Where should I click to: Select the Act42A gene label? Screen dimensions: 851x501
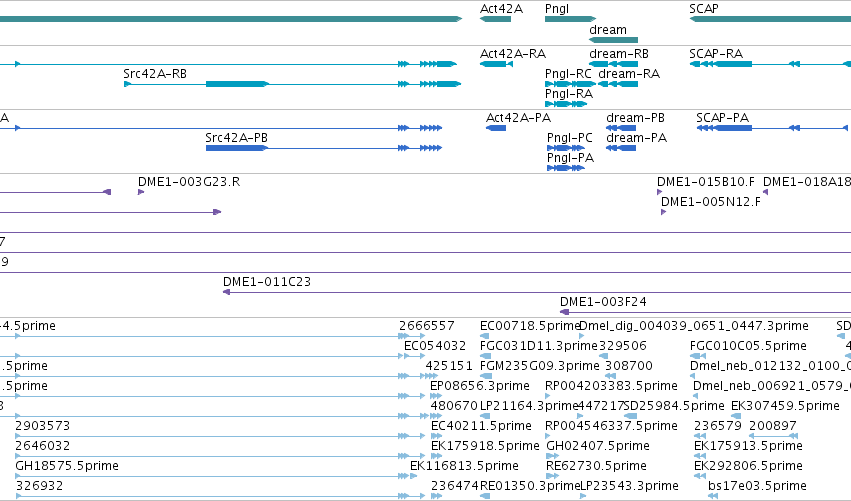501,9
